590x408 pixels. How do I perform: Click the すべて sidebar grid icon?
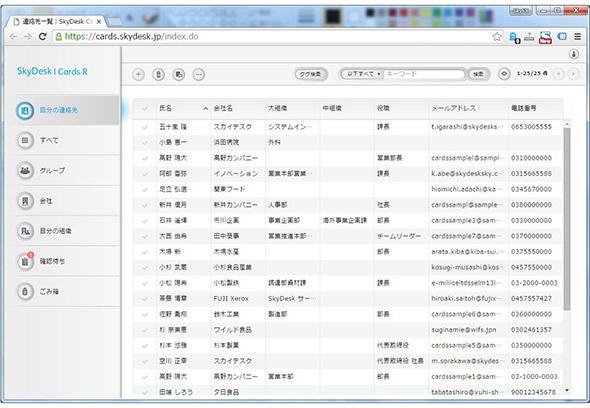25,140
